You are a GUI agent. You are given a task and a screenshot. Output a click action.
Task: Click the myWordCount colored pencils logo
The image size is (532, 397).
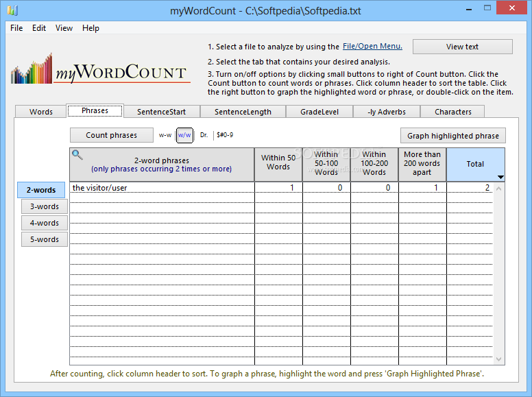(x=100, y=69)
